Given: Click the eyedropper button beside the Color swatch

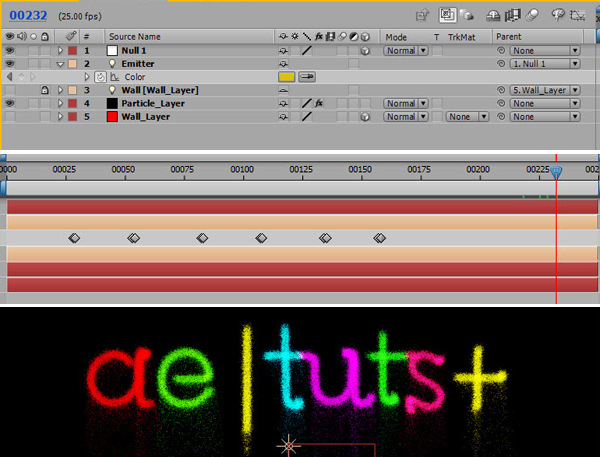Looking at the screenshot, I should coord(307,77).
